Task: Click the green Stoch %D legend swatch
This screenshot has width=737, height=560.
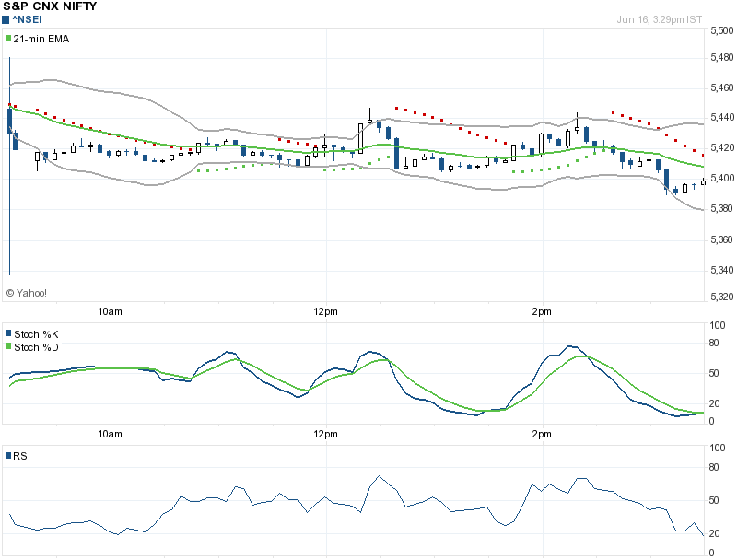Action: point(8,347)
